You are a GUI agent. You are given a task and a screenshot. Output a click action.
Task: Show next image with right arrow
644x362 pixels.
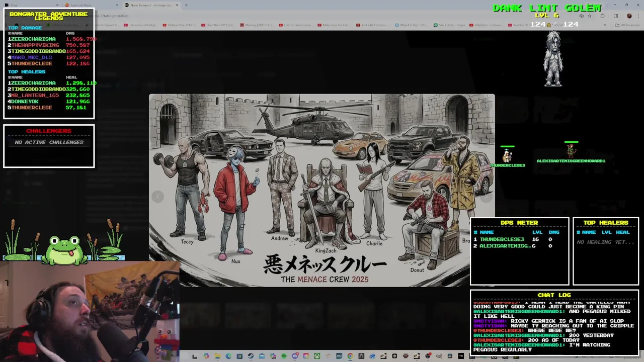coord(486,197)
